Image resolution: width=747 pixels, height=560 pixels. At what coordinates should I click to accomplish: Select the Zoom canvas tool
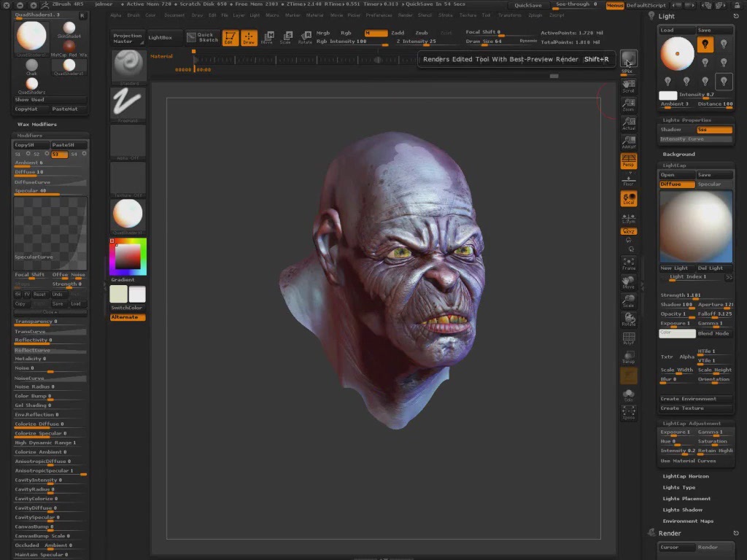(x=628, y=105)
